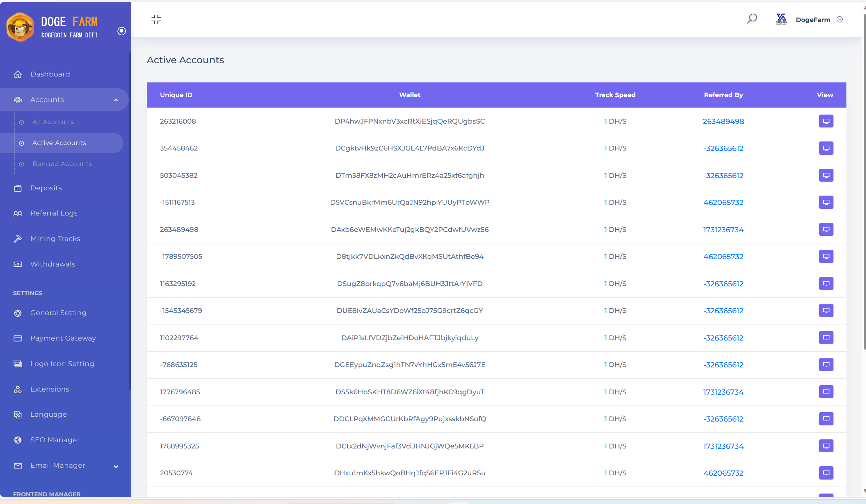Click the DogeFarm account settings icon
866x504 pixels.
[839, 19]
